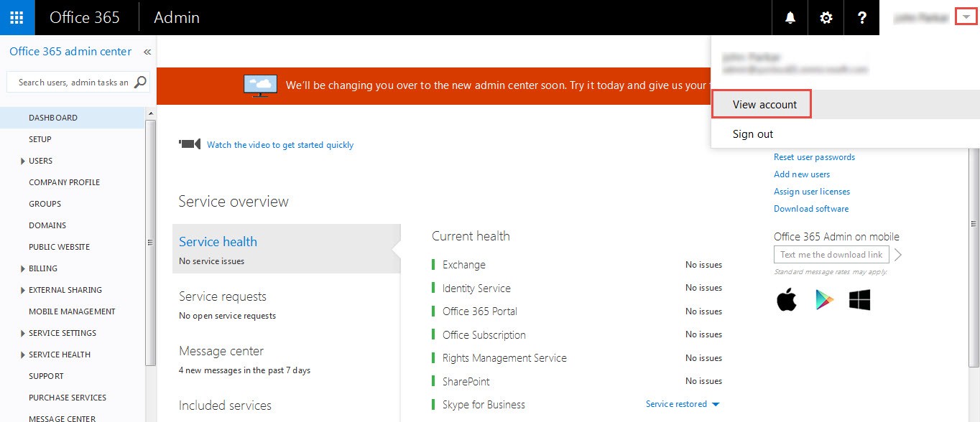Open the settings gear icon
Screen dimensions: 980x422
coord(826,17)
